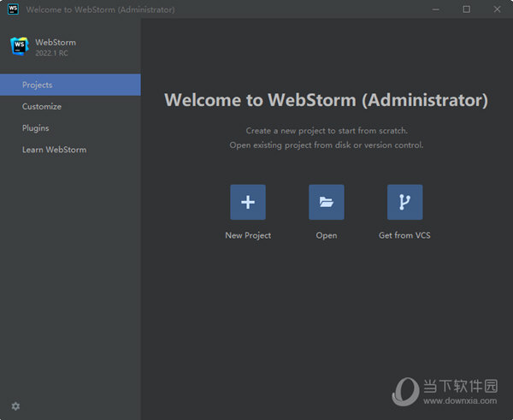Click the Welcome to WebStorm (Administrator) heading
The image size is (513, 420).
coord(327,100)
